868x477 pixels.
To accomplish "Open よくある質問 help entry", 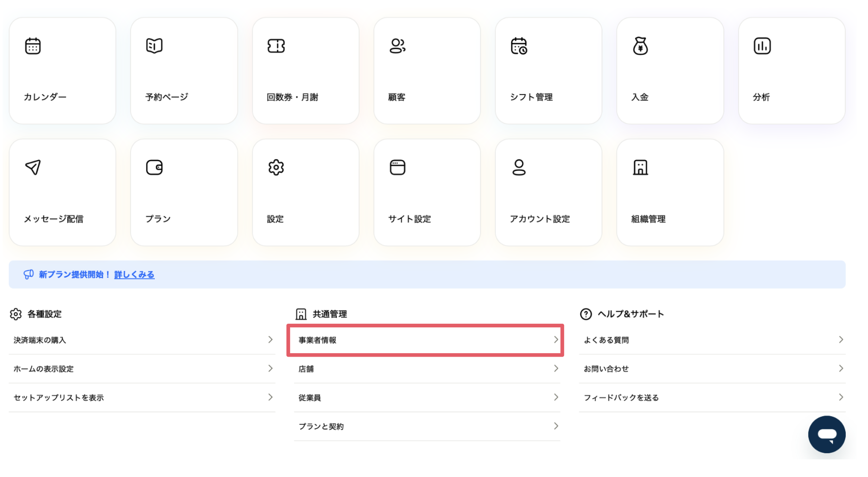I will [x=712, y=340].
